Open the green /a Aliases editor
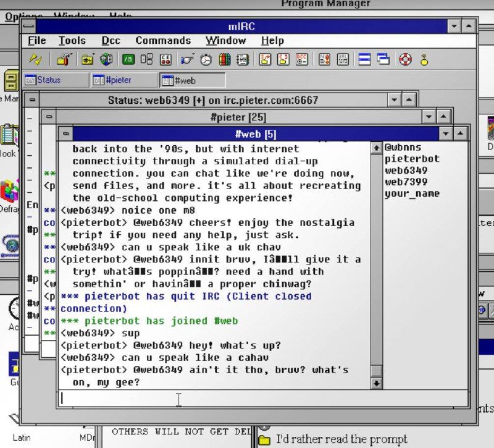The width and height of the screenshot is (494, 448). [128, 59]
